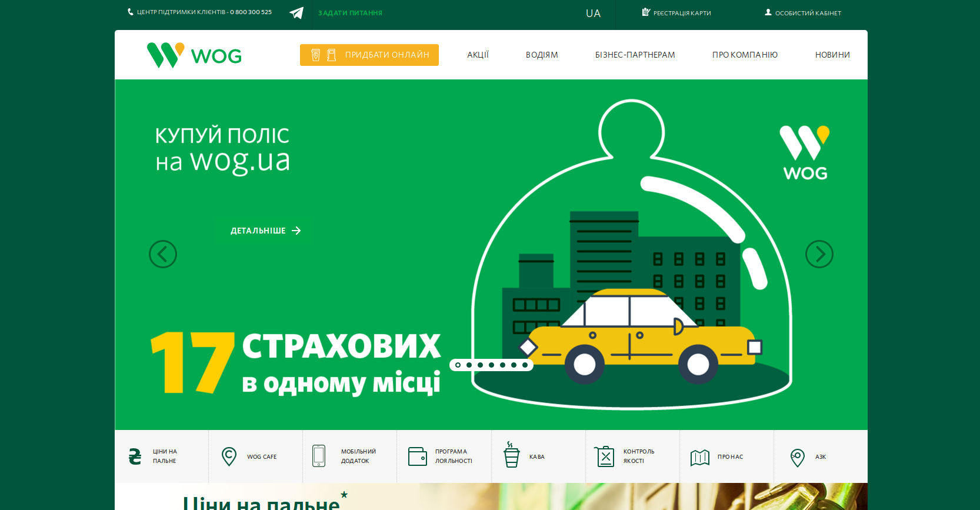Click the phone icon beside support center

pyautogui.click(x=131, y=12)
